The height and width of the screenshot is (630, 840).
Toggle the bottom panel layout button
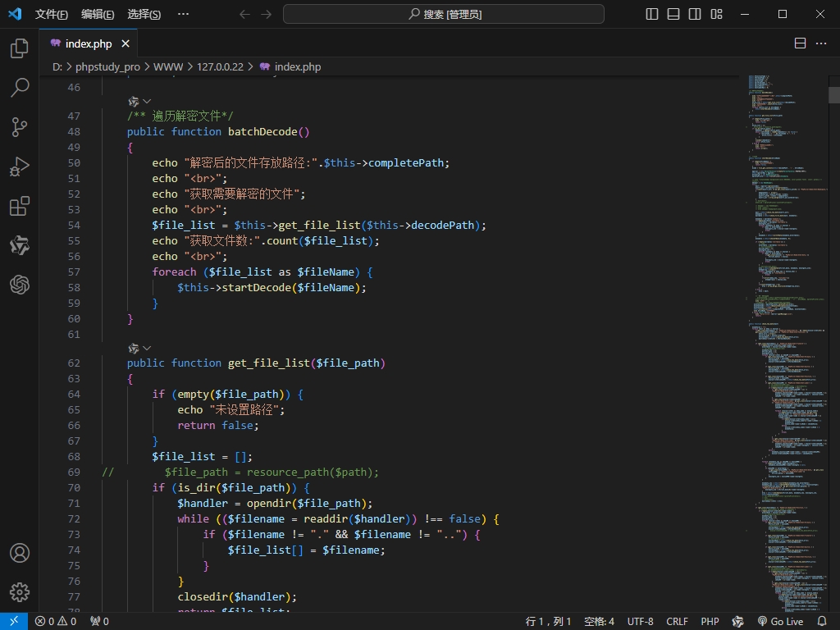(x=673, y=14)
